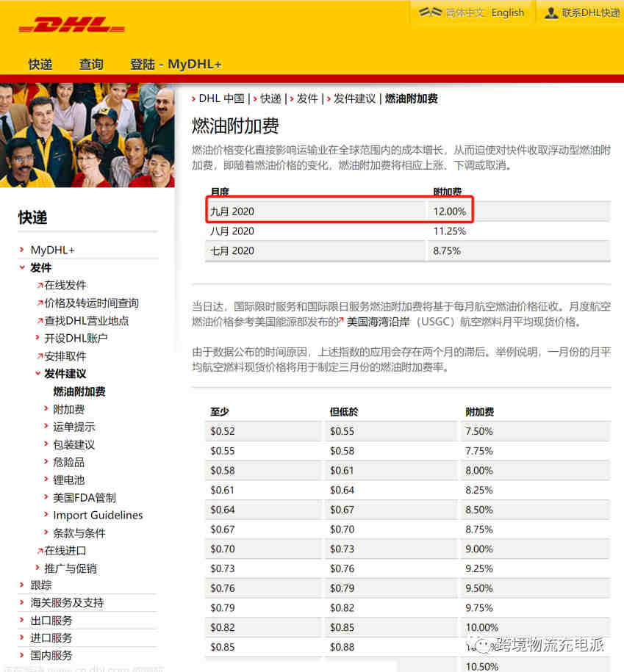Open 在线进口 external link
624x672 pixels.
pos(65,551)
